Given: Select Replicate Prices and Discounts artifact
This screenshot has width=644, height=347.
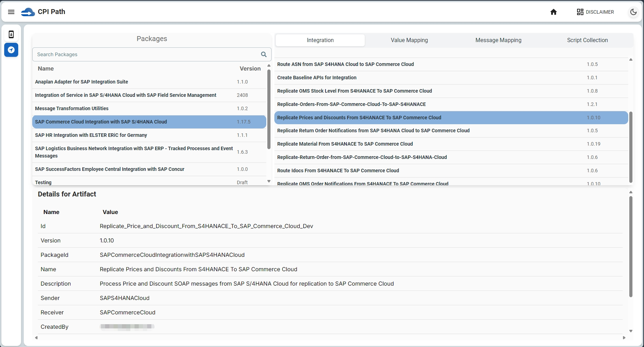Looking at the screenshot, I should [x=451, y=118].
